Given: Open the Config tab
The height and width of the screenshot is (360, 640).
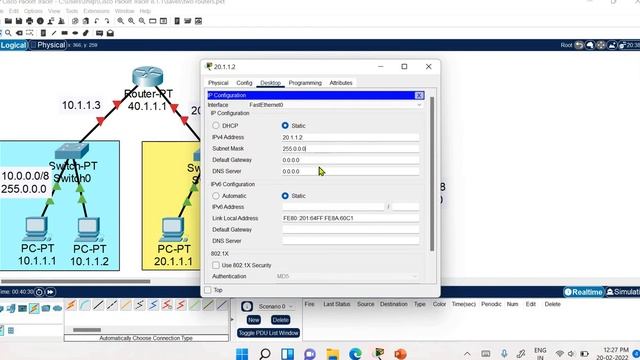Looking at the screenshot, I should pyautogui.click(x=244, y=83).
